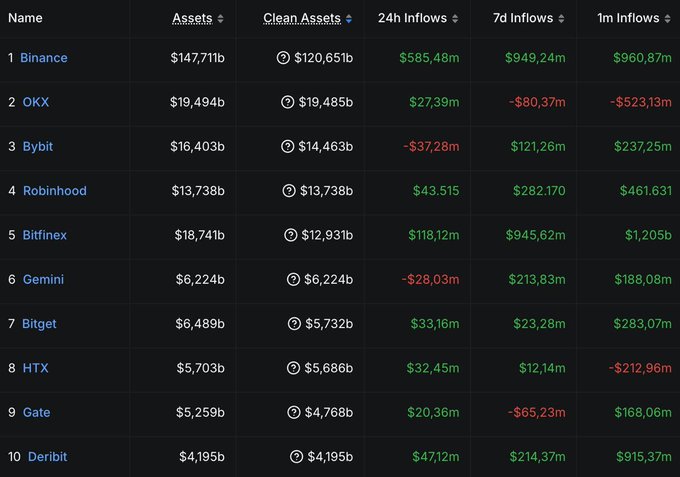Click the question mark beside Bitfinex clean assets
The height and width of the screenshot is (477, 680).
[291, 235]
